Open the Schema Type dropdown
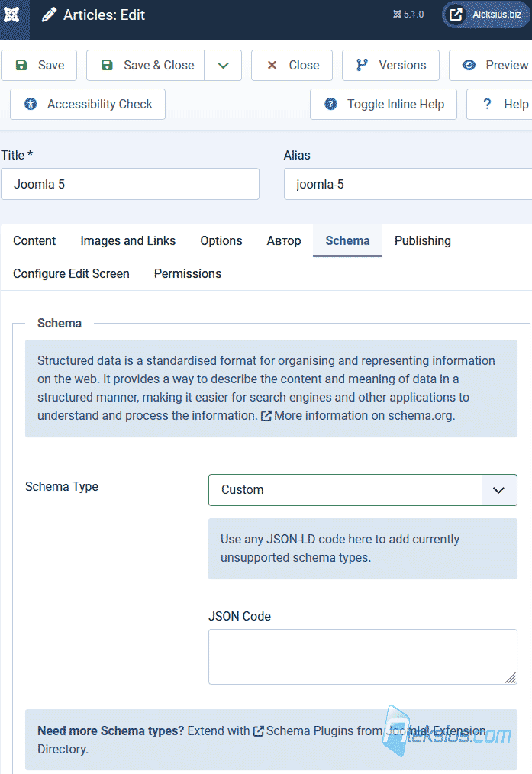The height and width of the screenshot is (774, 532). [363, 490]
